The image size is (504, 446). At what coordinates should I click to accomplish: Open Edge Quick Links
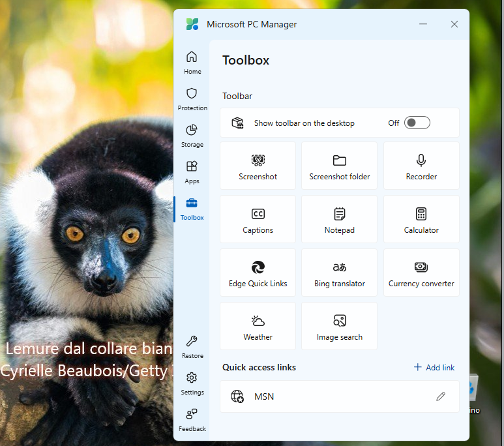point(258,273)
